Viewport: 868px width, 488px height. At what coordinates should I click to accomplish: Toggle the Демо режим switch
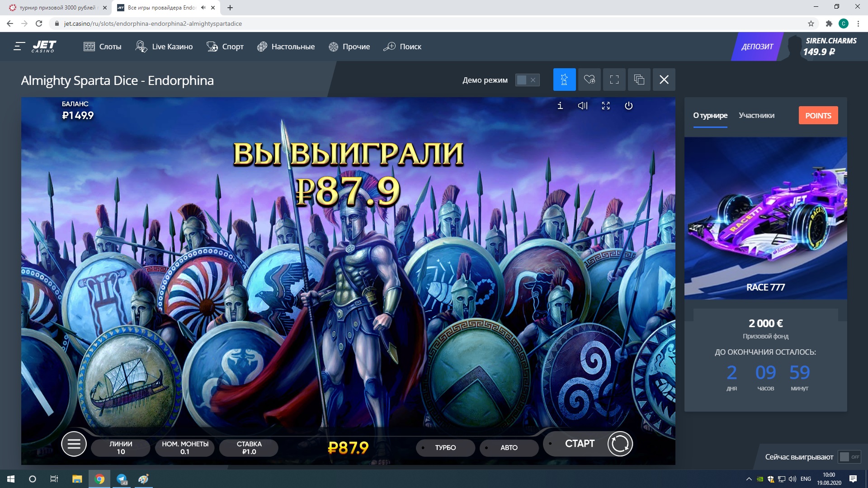pyautogui.click(x=527, y=80)
